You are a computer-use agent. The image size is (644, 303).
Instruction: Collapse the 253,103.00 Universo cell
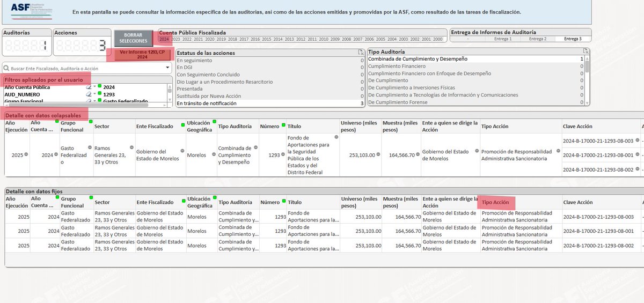point(378,154)
